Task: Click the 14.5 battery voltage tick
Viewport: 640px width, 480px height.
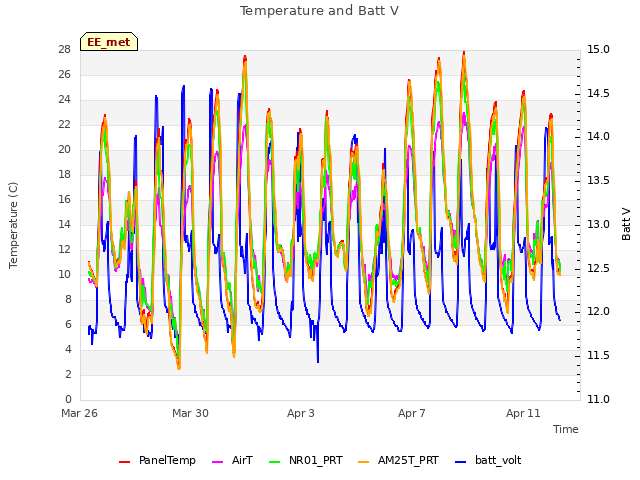Action: click(598, 93)
